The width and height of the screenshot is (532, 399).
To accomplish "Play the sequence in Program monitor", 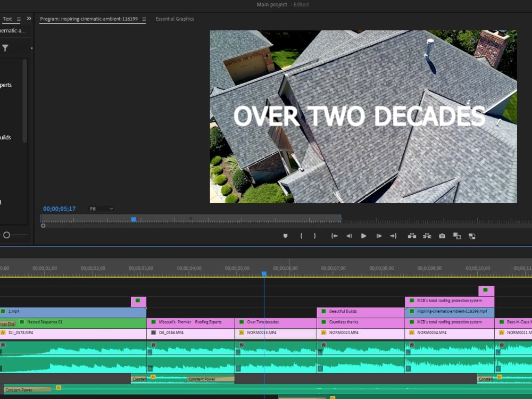I will [x=364, y=236].
